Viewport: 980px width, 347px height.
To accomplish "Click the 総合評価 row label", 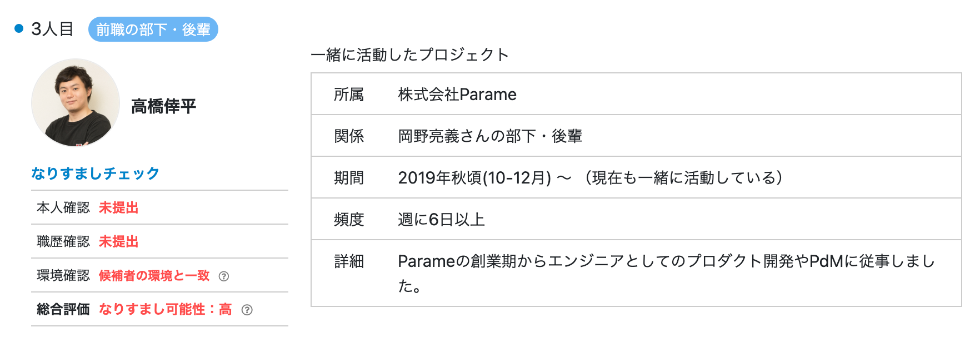I will coord(63,310).
